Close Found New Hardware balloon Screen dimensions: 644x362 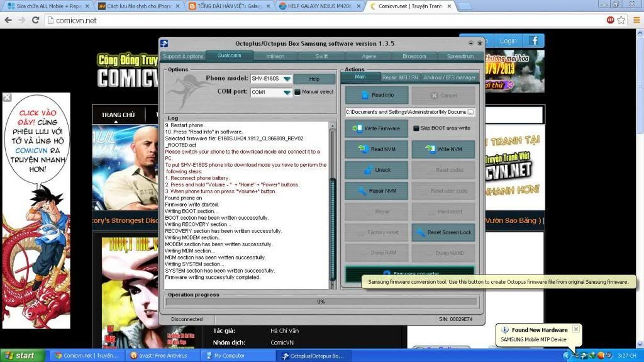click(576, 329)
